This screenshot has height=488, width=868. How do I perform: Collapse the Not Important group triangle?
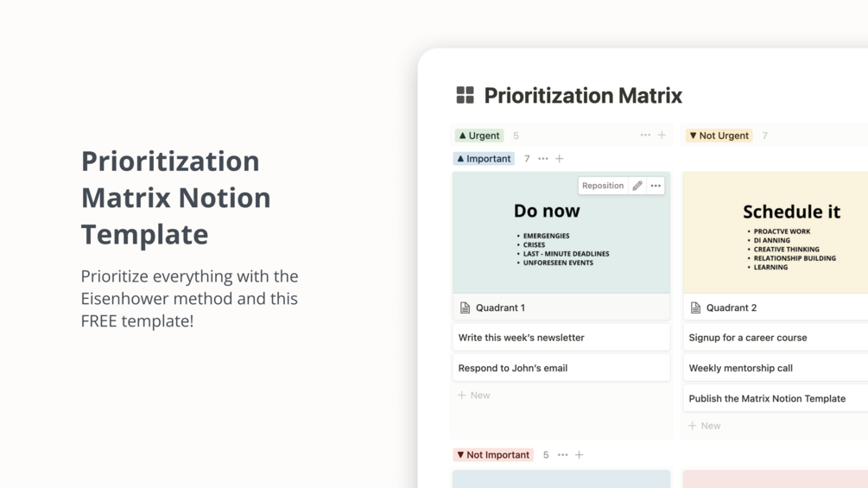[x=460, y=455]
